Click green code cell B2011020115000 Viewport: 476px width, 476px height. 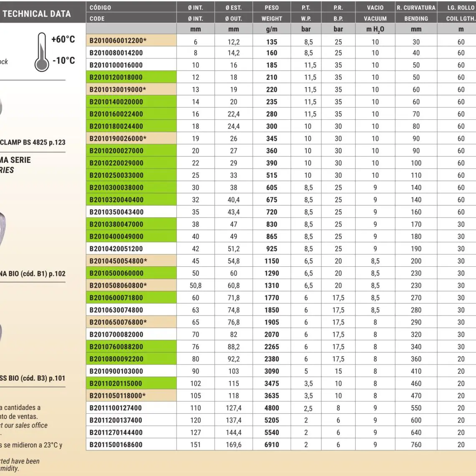116,383
